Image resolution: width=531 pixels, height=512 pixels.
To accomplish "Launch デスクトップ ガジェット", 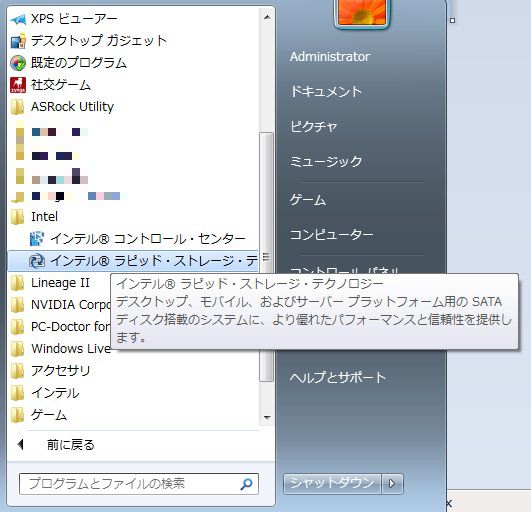I will click(133, 41).
